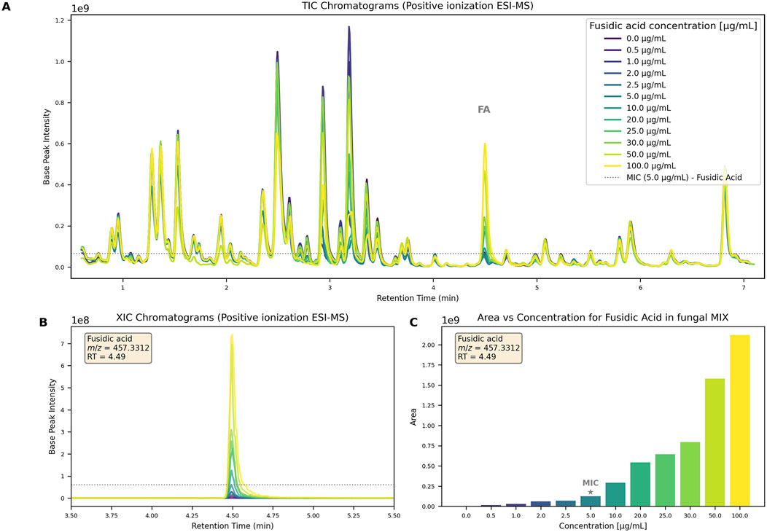Click the "Retention Time (min)" label under panel A
The height and width of the screenshot is (532, 767).
(x=417, y=298)
